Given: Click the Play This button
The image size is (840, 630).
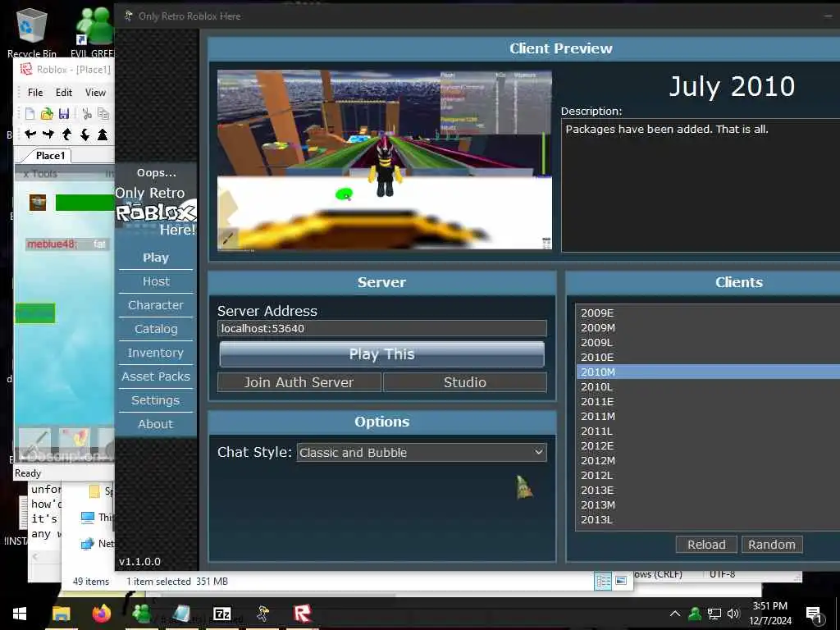Looking at the screenshot, I should click(x=382, y=354).
